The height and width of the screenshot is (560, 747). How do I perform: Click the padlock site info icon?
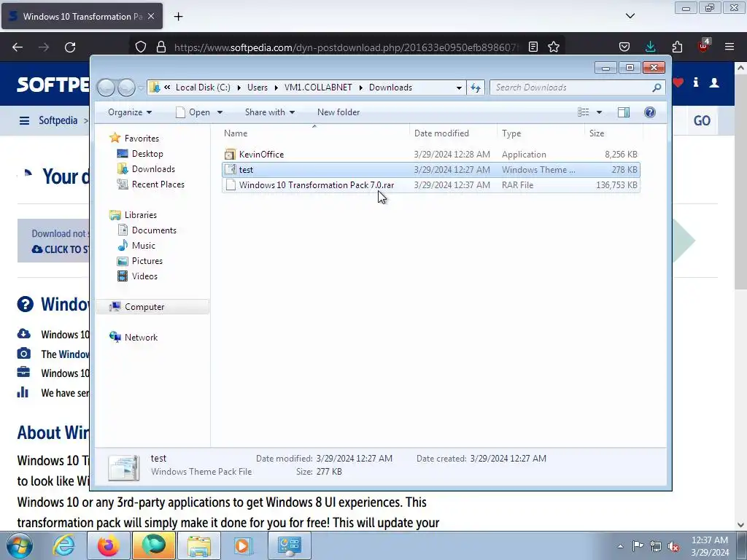[161, 47]
